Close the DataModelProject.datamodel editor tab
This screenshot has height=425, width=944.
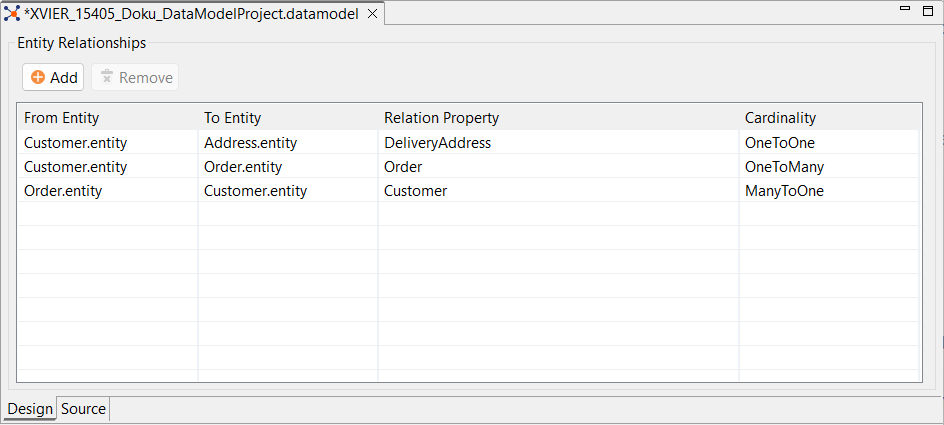[x=372, y=14]
